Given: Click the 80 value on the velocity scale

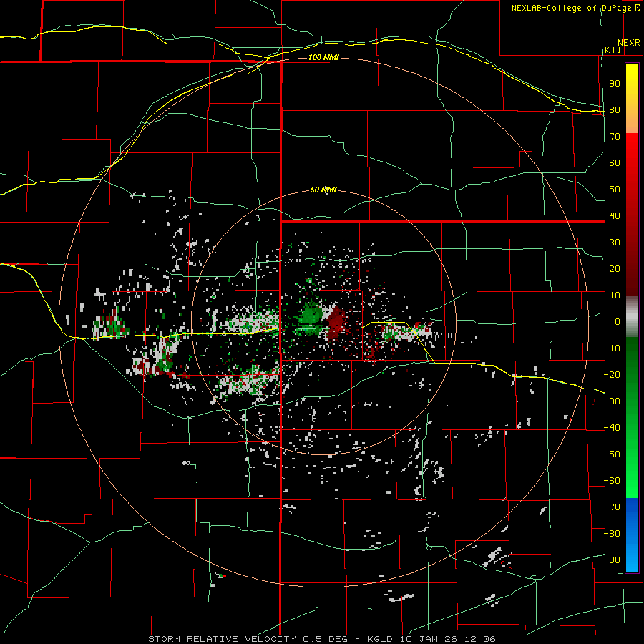Looking at the screenshot, I should [x=615, y=110].
